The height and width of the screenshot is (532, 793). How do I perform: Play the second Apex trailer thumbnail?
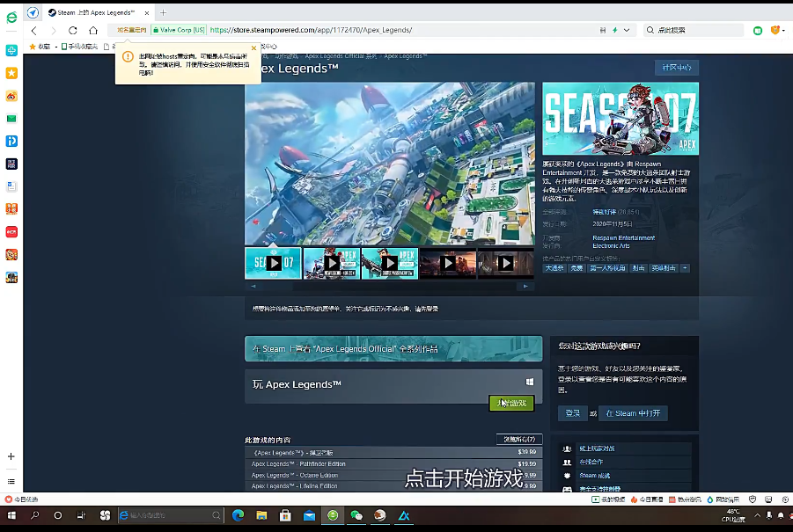(x=331, y=263)
